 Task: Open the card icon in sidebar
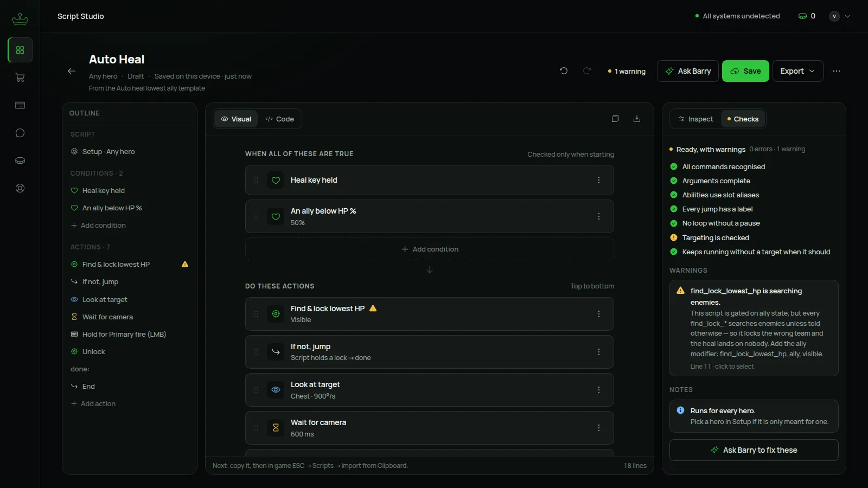(20, 105)
